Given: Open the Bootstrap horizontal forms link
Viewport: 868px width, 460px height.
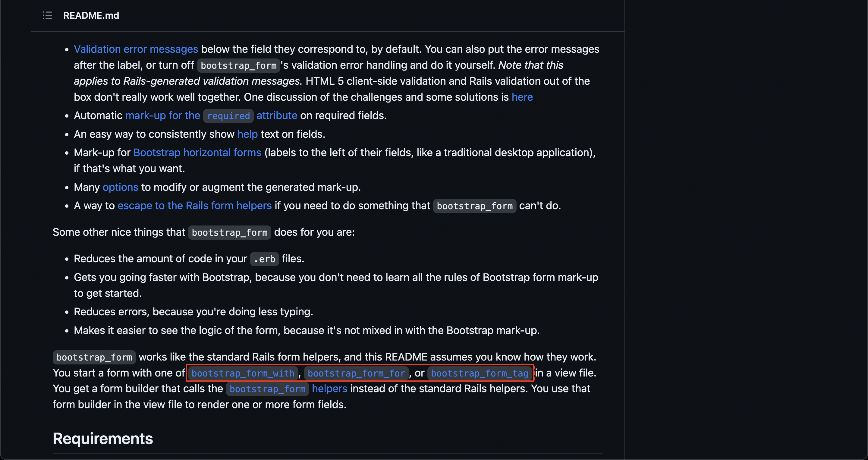Looking at the screenshot, I should coord(197,152).
